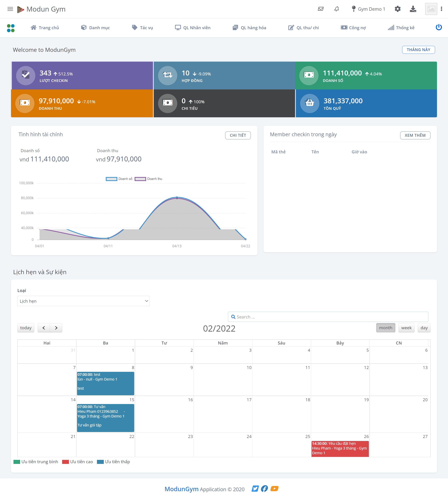
Task: Open the hamburger sidebar menu
Action: 10,9
